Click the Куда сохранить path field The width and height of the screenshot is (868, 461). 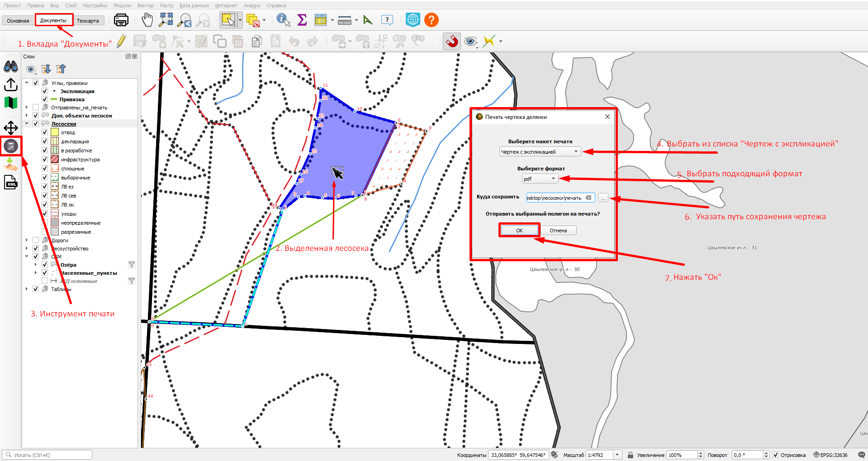(x=560, y=198)
